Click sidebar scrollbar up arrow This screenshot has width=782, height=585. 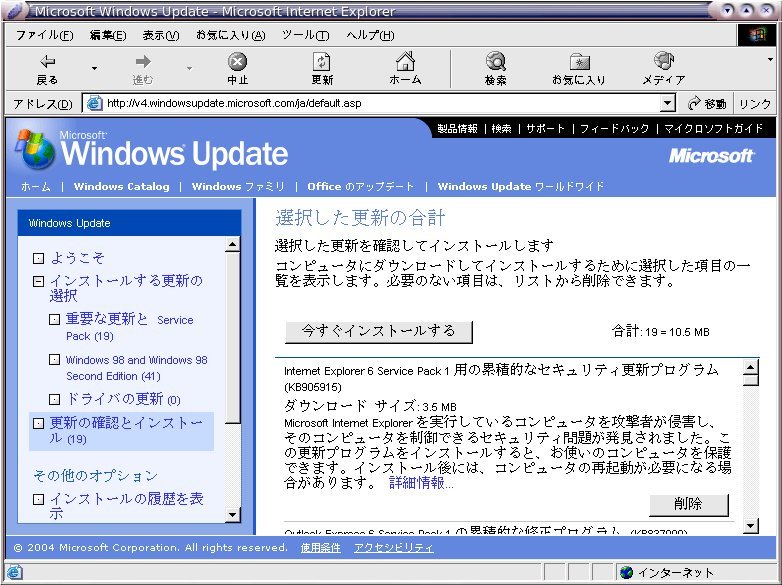pyautogui.click(x=232, y=244)
